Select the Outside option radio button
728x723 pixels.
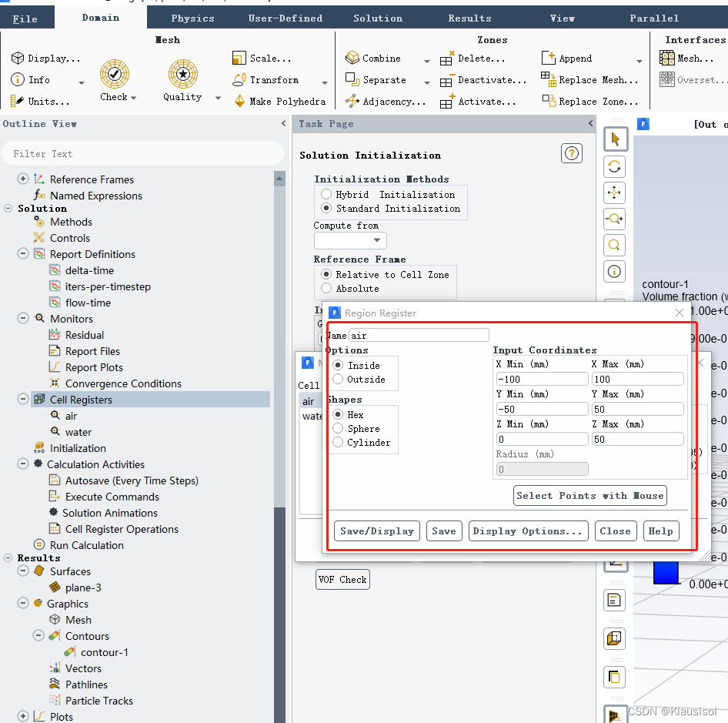coord(338,380)
